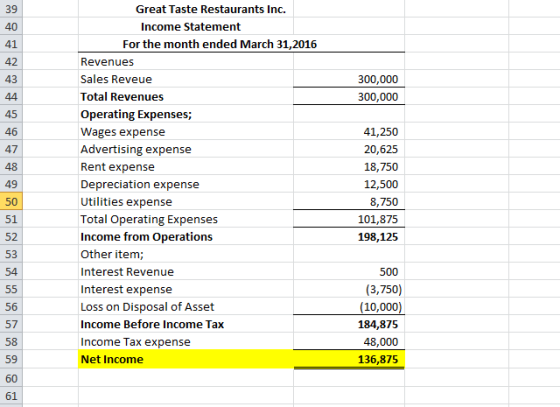
Task: Select the 'Income Tax expense' label cell
Action: pyautogui.click(x=186, y=341)
